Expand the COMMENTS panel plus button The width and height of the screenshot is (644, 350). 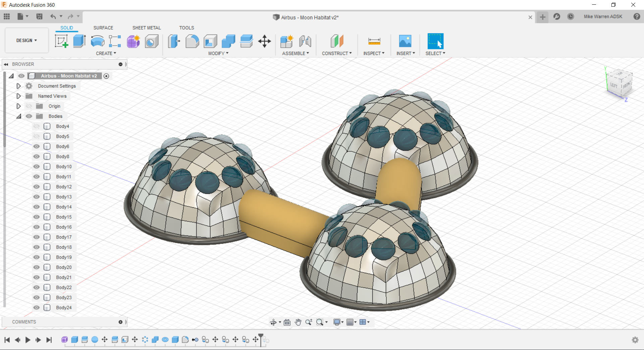click(x=120, y=322)
